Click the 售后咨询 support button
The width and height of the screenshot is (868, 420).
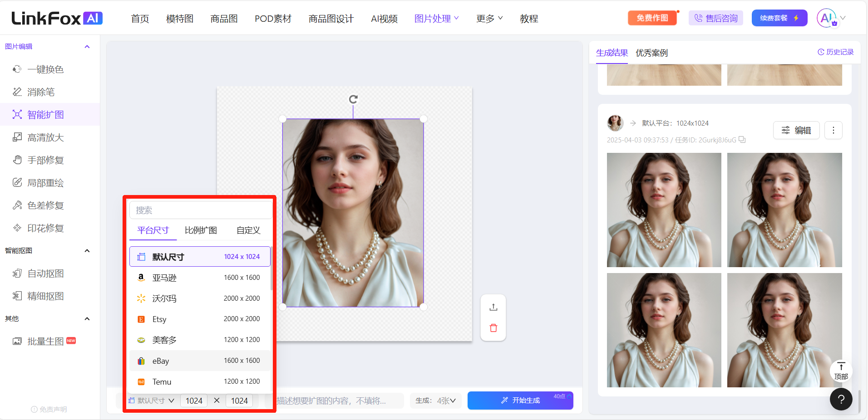click(x=716, y=18)
